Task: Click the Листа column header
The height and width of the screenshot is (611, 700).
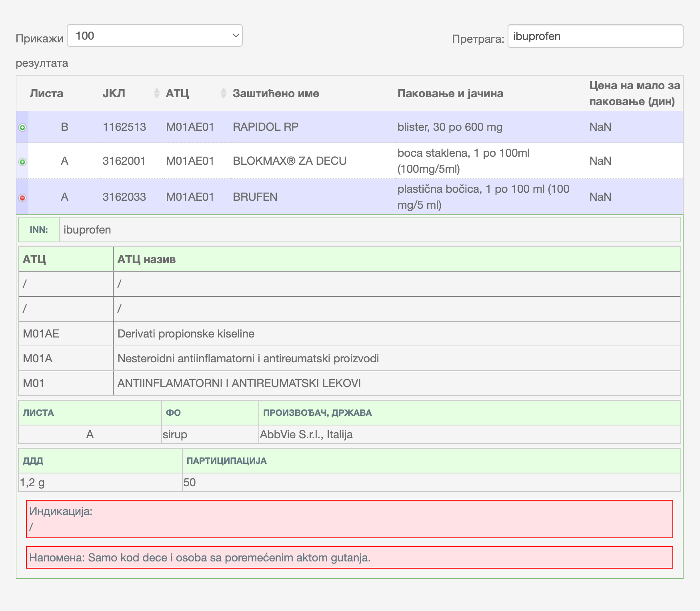Action: pos(46,93)
